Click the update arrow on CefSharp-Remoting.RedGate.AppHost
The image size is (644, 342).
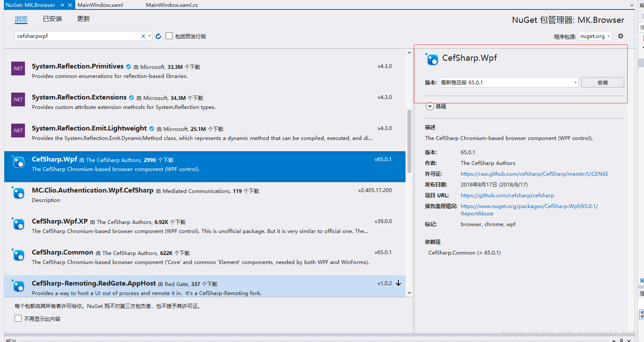[x=399, y=283]
